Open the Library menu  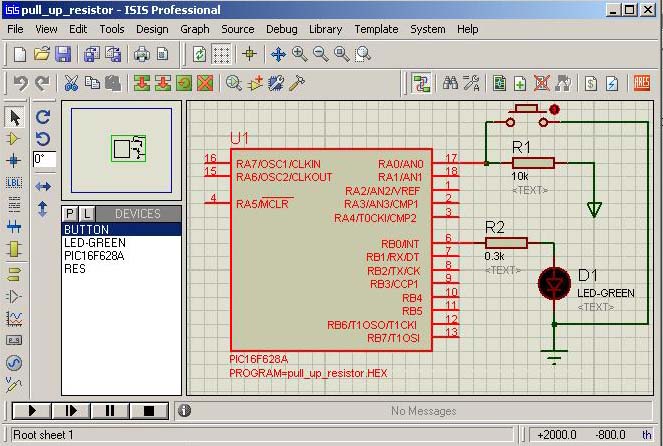pos(325,29)
